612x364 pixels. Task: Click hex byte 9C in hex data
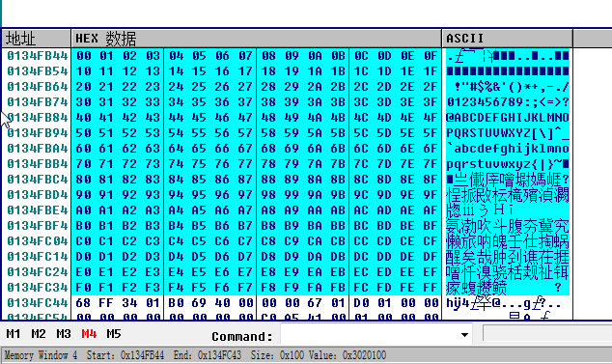point(361,195)
